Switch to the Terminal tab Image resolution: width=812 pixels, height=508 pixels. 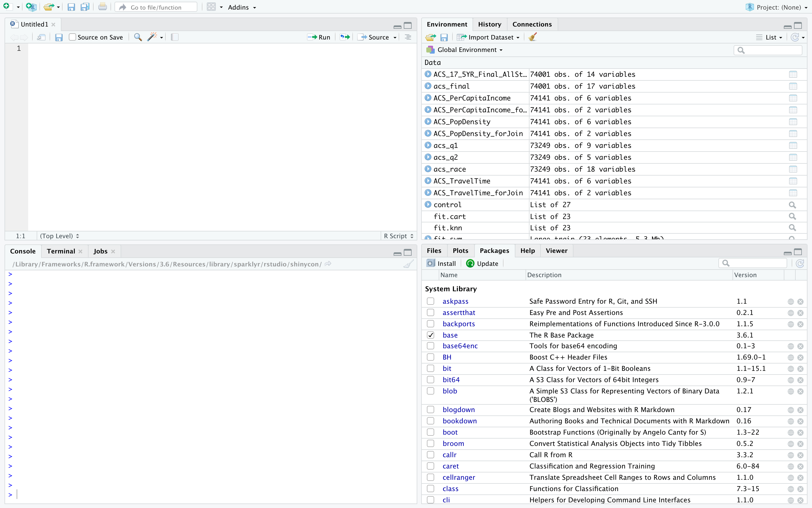point(61,251)
